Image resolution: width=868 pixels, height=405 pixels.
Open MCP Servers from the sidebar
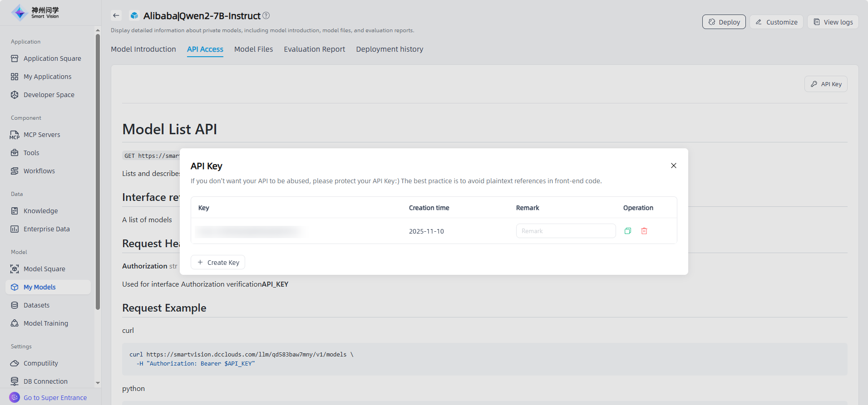tap(41, 135)
